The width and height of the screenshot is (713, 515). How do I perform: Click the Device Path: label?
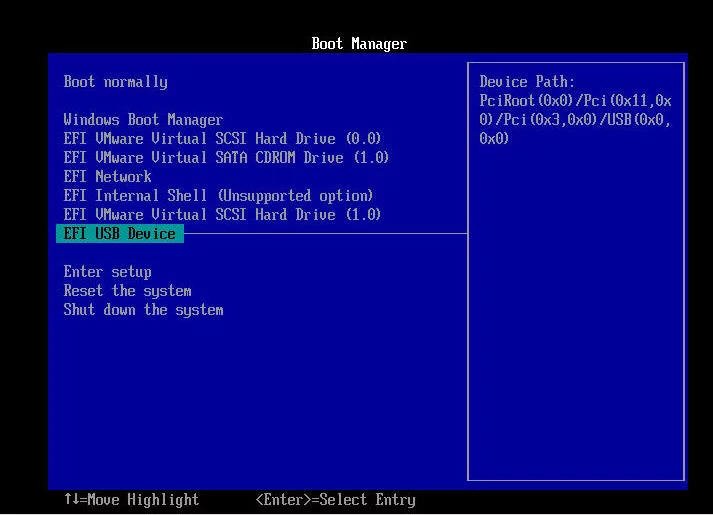point(527,82)
